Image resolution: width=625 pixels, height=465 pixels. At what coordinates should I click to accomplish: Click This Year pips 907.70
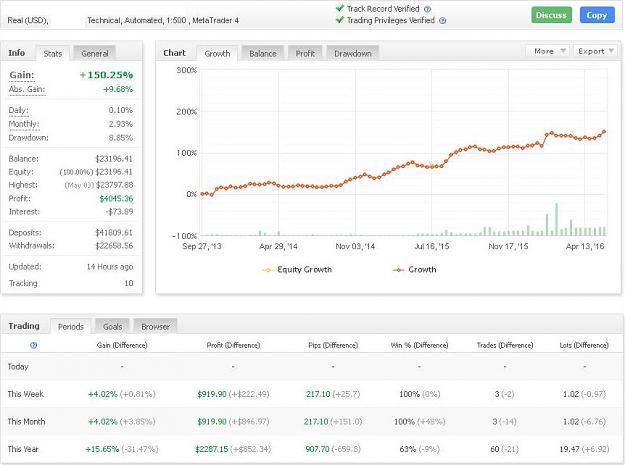pos(317,449)
